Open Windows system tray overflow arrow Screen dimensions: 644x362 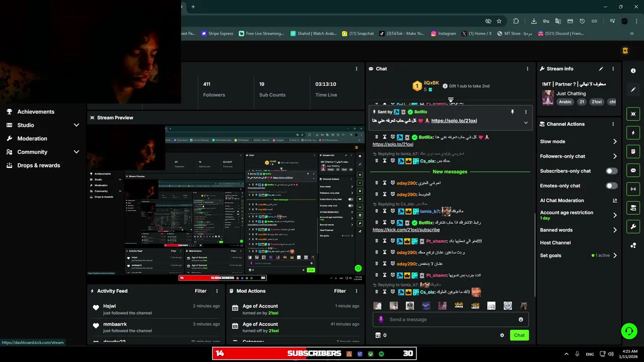(566, 354)
